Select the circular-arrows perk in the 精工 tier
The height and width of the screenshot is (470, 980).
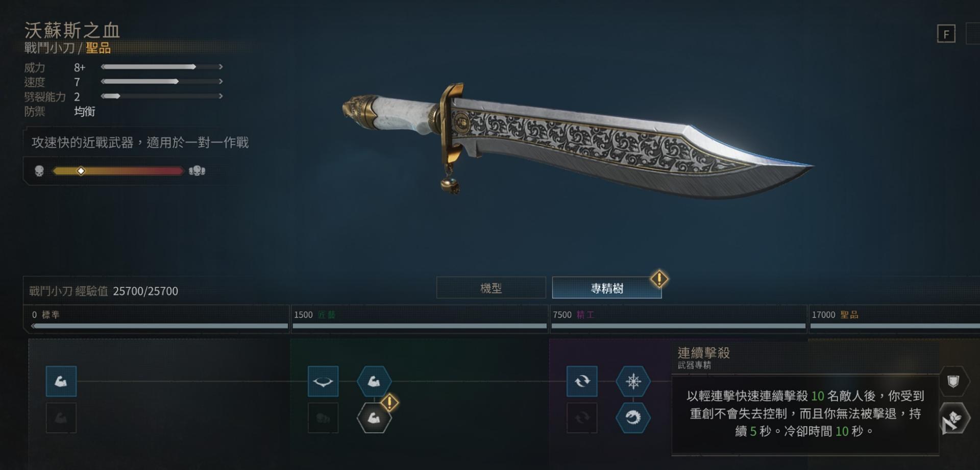(582, 381)
